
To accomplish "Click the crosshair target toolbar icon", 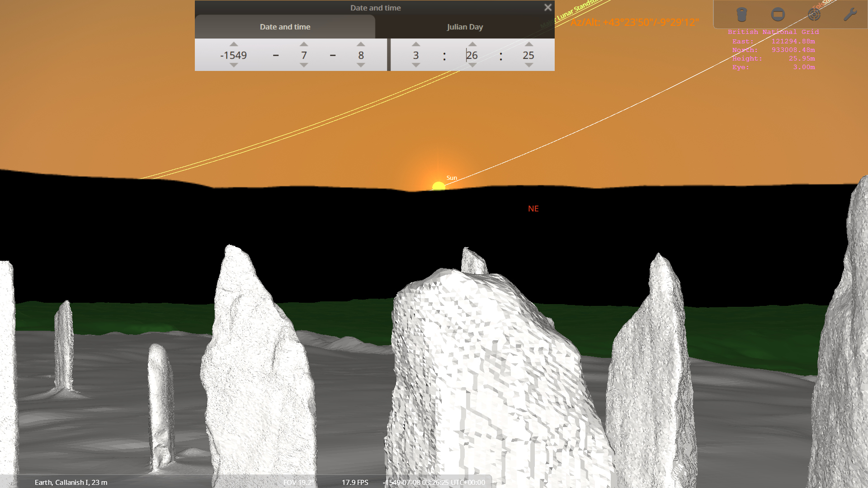I will [x=814, y=14].
